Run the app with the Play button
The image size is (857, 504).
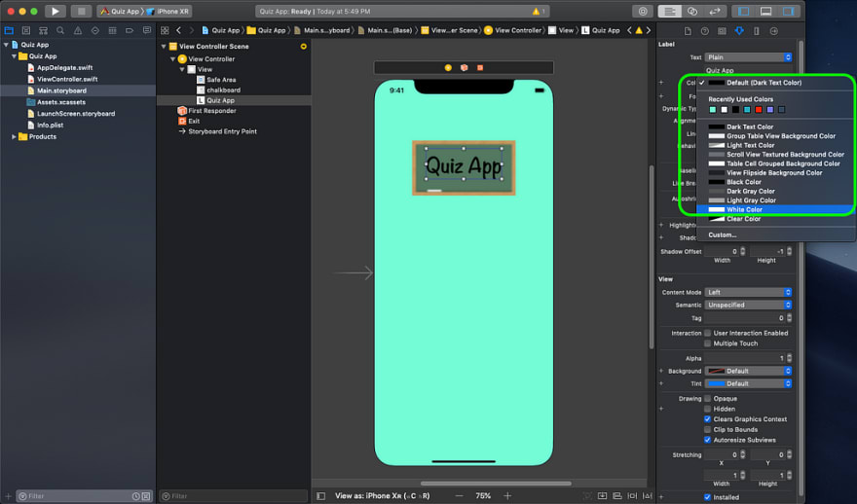click(x=55, y=11)
